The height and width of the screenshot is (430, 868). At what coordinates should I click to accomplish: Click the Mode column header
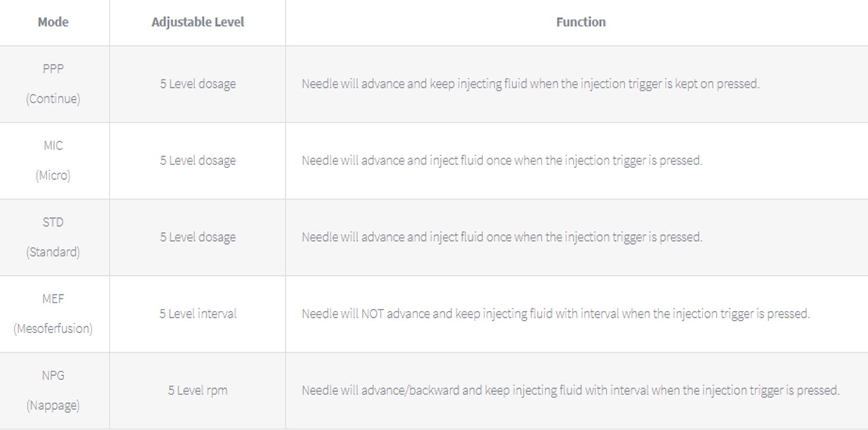tap(53, 22)
